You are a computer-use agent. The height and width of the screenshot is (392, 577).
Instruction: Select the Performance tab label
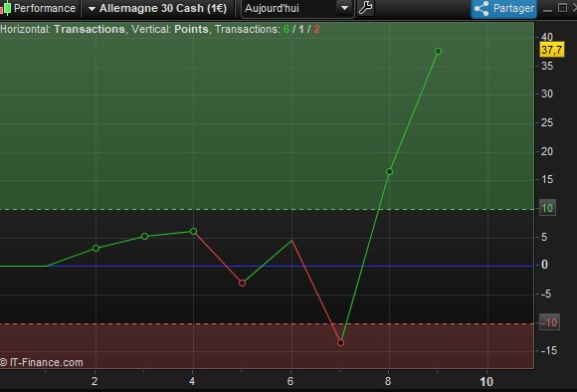pos(45,8)
